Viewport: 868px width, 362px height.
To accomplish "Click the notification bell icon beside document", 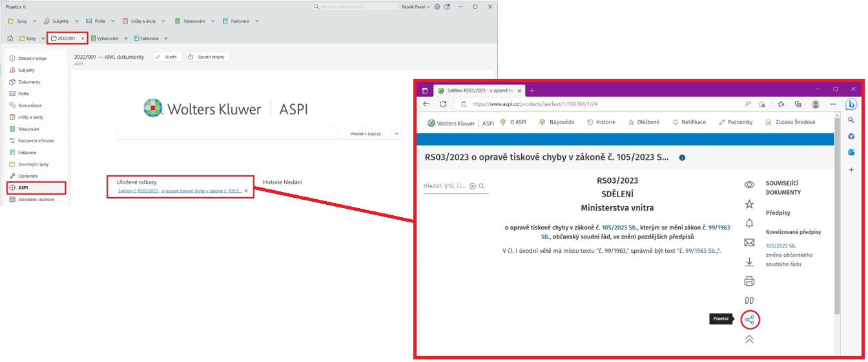I will click(x=749, y=224).
